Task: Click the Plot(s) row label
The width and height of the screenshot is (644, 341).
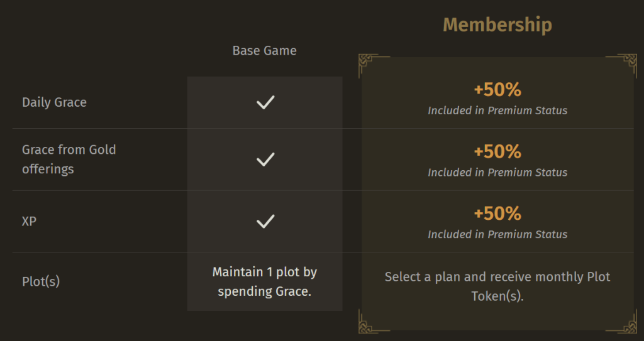Action: 41,281
